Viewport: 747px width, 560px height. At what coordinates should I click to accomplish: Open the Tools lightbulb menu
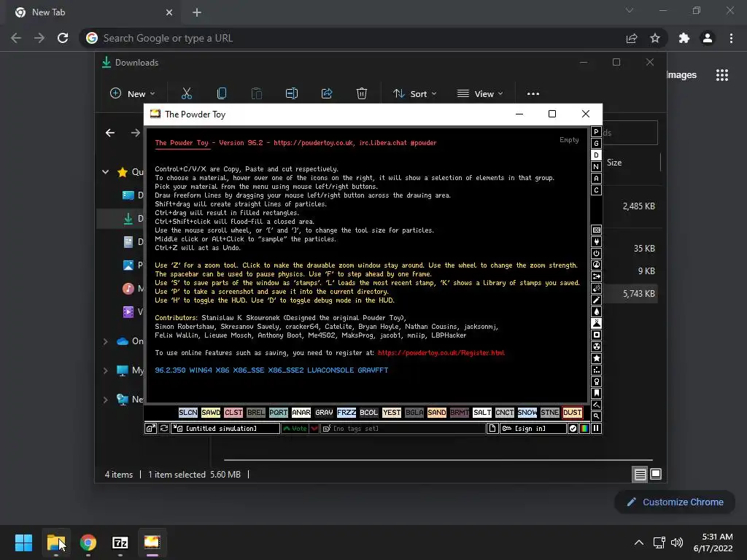596,381
